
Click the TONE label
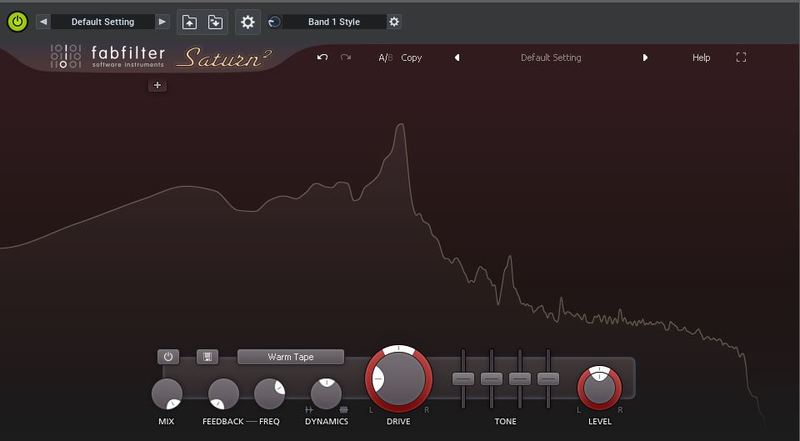tap(506, 422)
